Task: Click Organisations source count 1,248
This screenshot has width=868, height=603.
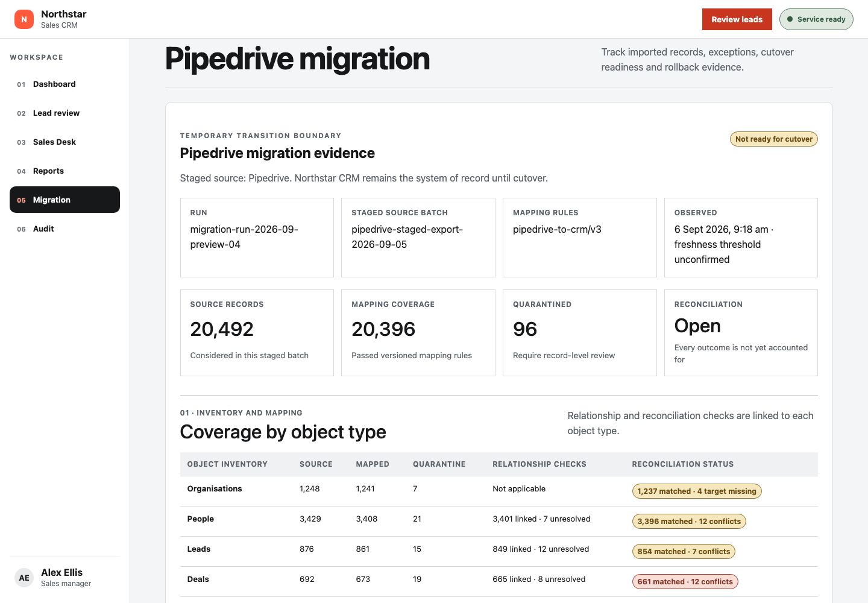Action: pyautogui.click(x=310, y=489)
